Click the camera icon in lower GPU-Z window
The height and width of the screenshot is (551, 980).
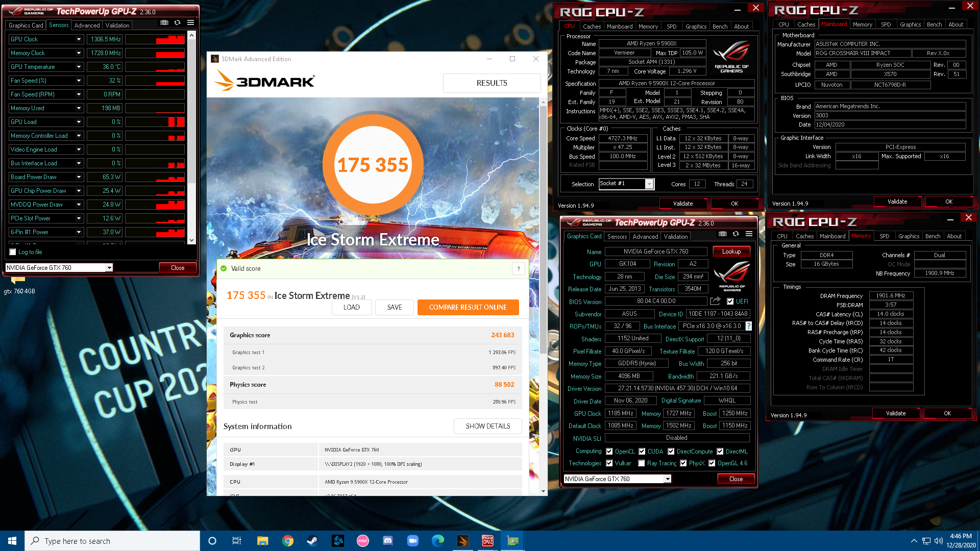[722, 234]
